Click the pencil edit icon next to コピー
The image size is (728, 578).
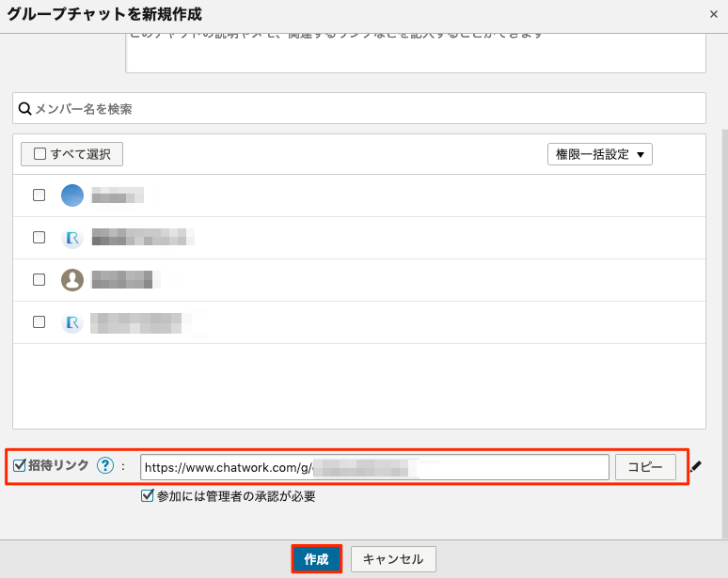695,466
